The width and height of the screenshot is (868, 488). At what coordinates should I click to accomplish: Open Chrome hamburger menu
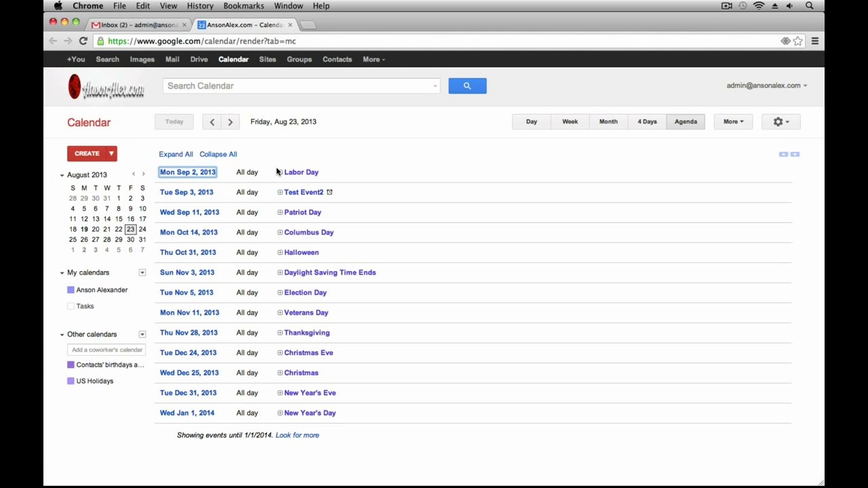(814, 41)
